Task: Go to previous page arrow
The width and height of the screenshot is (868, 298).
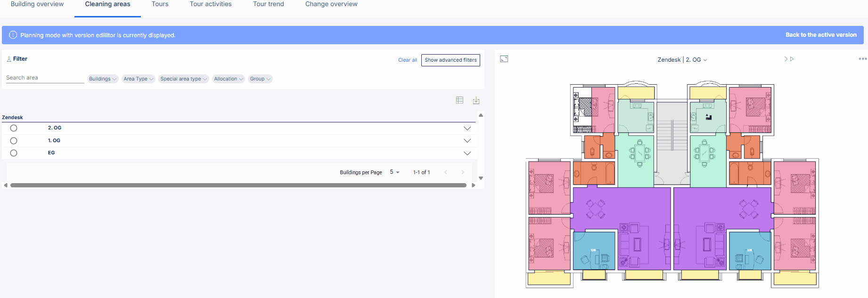Action: coord(446,172)
